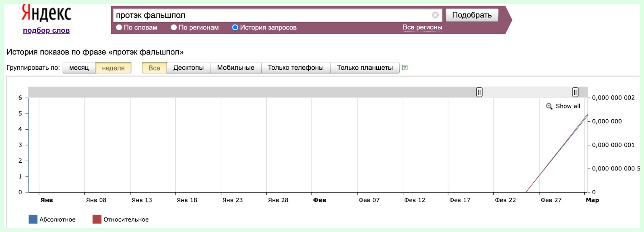Select the Все devices filter
Viewport: 644px width, 232px height.
[154, 68]
